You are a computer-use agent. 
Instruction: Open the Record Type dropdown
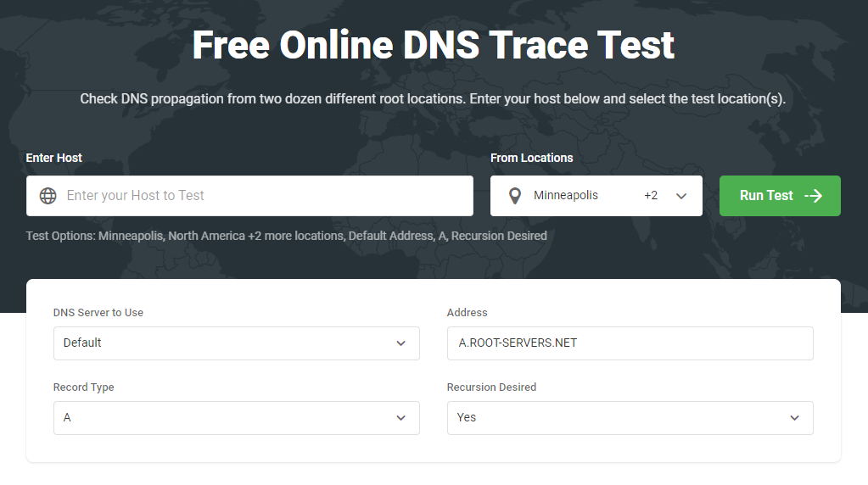click(237, 418)
